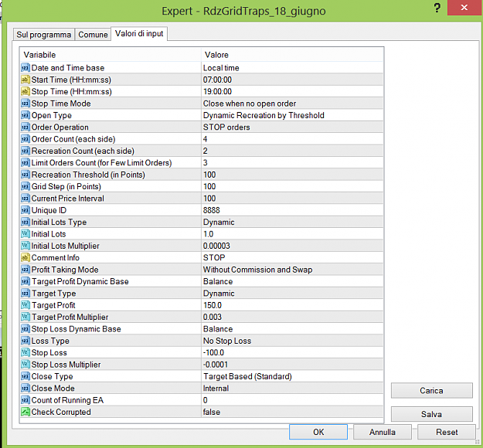This screenshot has height=448, width=483.
Task: Click the icon next to Order Operation
Action: click(26, 127)
